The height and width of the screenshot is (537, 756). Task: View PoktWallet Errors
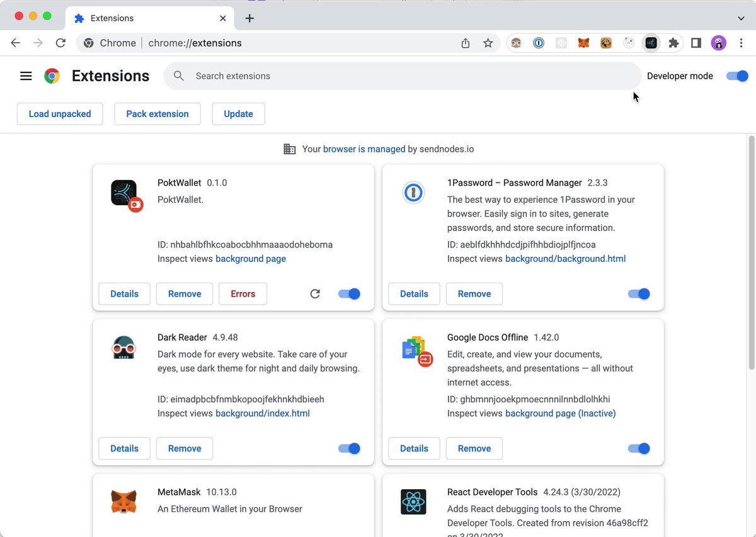click(x=243, y=294)
